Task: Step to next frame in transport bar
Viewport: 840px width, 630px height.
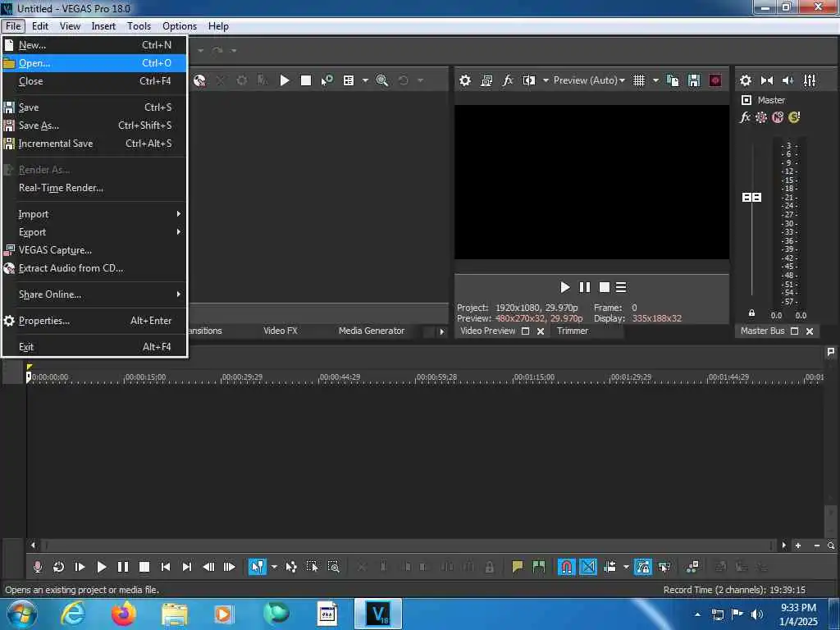Action: [230, 567]
